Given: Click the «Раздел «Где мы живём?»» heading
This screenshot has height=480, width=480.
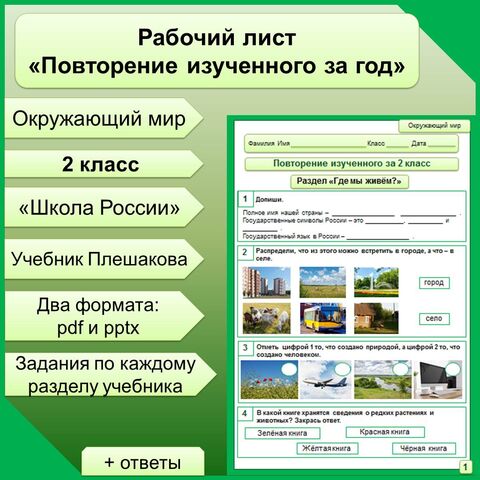Looking at the screenshot, I should pos(349,181).
